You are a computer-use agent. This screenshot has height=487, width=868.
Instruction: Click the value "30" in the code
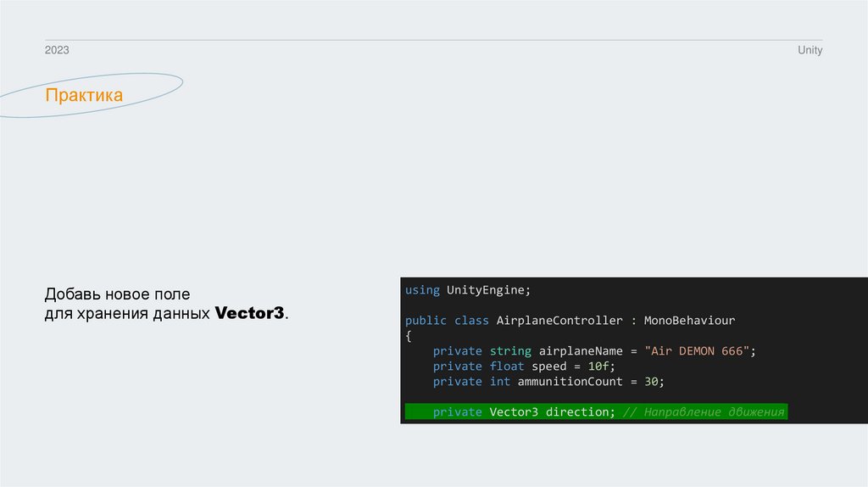[x=651, y=382]
